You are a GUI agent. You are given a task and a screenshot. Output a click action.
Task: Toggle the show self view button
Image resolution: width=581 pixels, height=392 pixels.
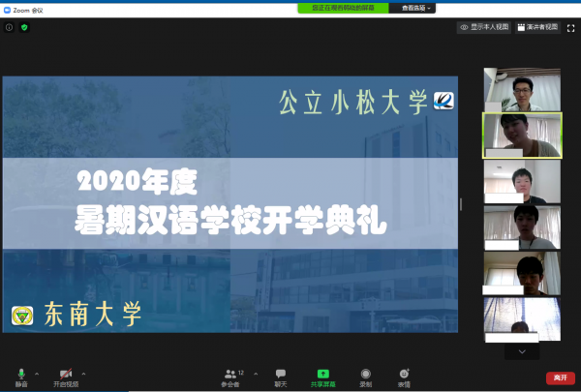[484, 27]
